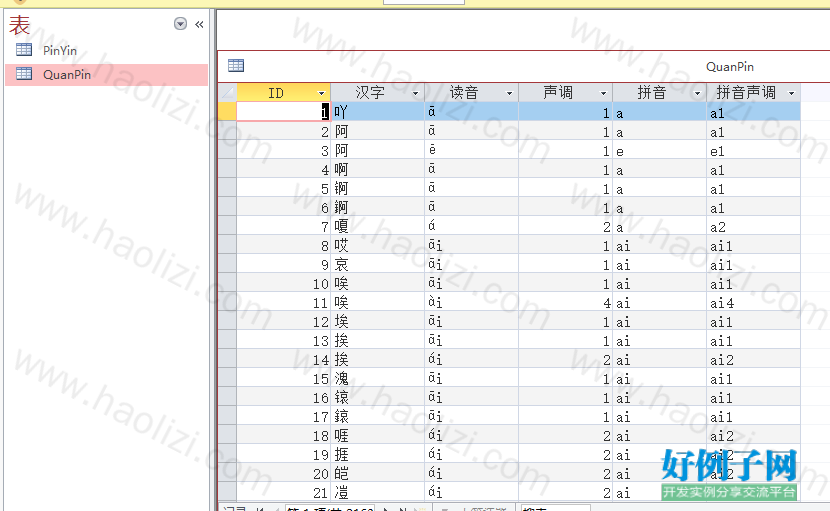
Task: Click the ID cell containing 1
Action: point(284,112)
